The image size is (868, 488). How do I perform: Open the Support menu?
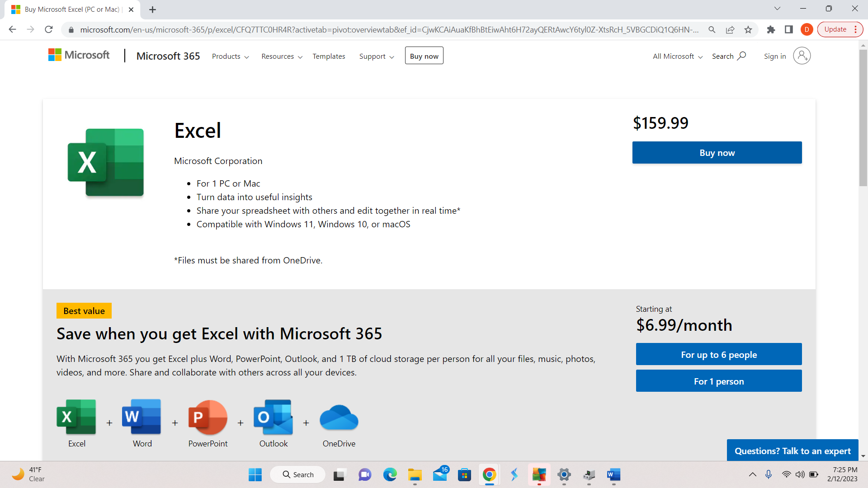pyautogui.click(x=376, y=56)
